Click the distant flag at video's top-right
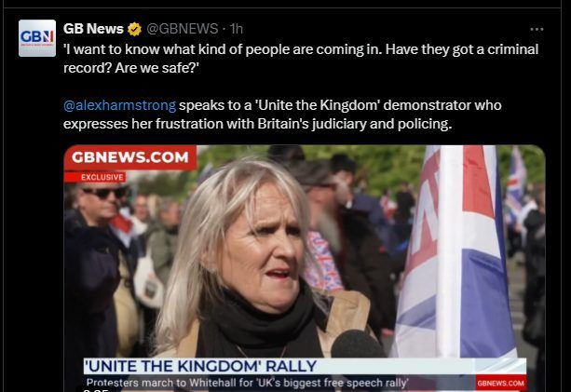 click(516, 183)
